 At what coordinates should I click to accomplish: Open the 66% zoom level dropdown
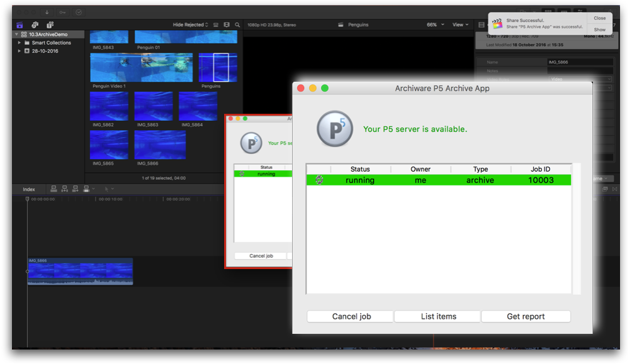tap(436, 25)
